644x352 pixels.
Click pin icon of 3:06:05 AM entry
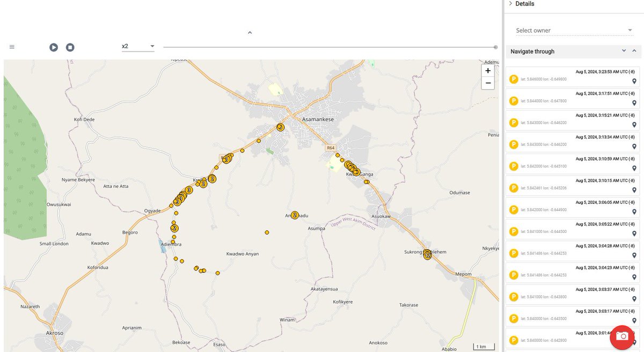(634, 212)
